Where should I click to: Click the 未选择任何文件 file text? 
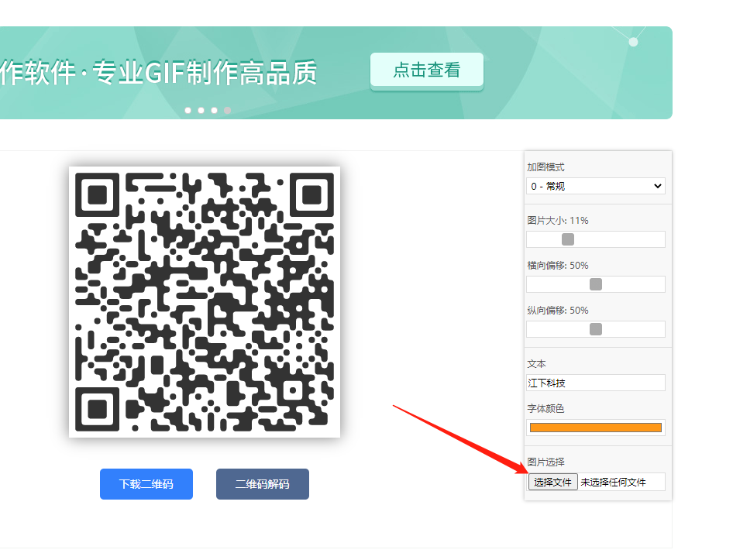click(613, 483)
